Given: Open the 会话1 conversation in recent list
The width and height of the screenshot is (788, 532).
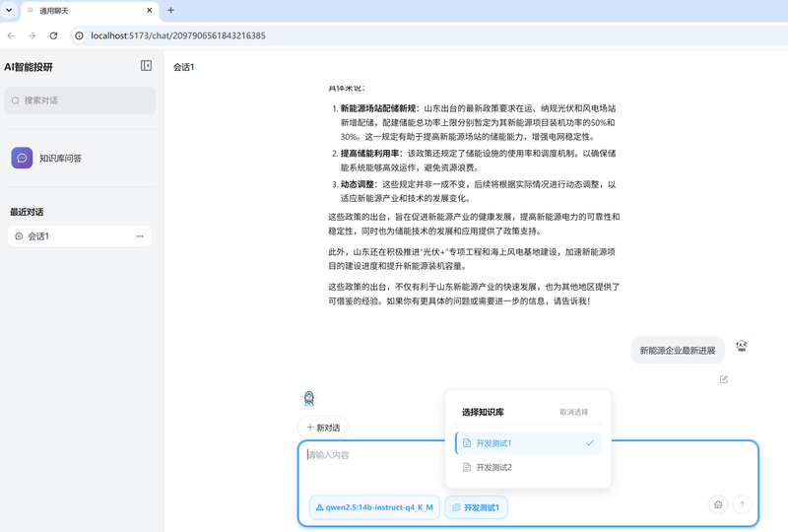Looking at the screenshot, I should [x=80, y=236].
